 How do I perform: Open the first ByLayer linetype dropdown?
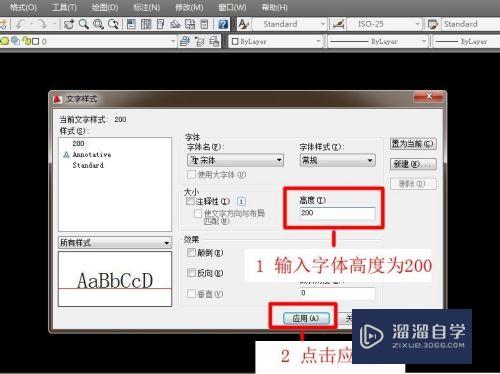pyautogui.click(x=378, y=41)
